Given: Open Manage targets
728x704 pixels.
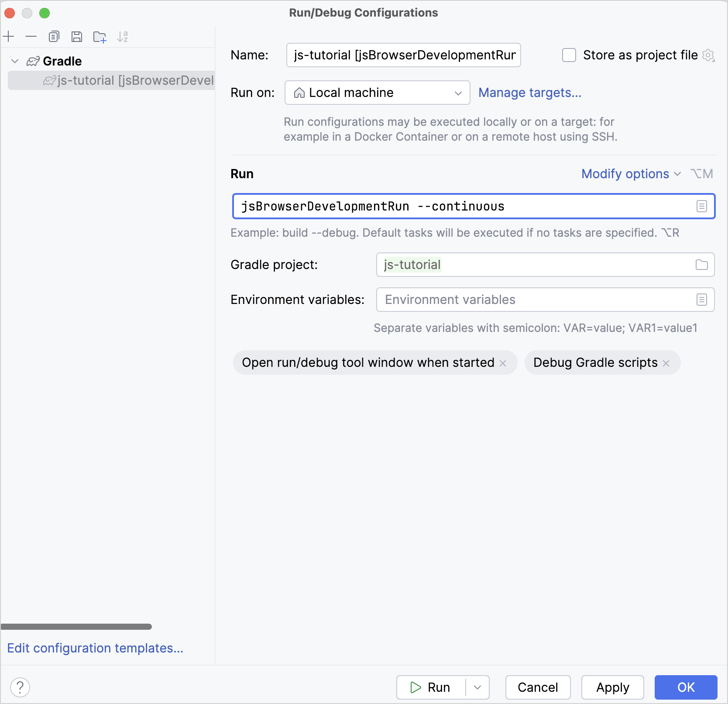Looking at the screenshot, I should click(x=529, y=93).
